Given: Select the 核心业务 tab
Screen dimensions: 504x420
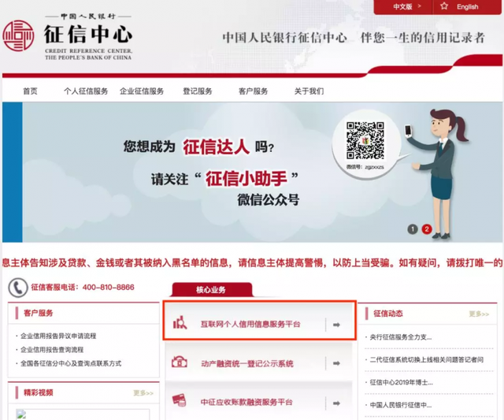Looking at the screenshot, I should pos(211,290).
